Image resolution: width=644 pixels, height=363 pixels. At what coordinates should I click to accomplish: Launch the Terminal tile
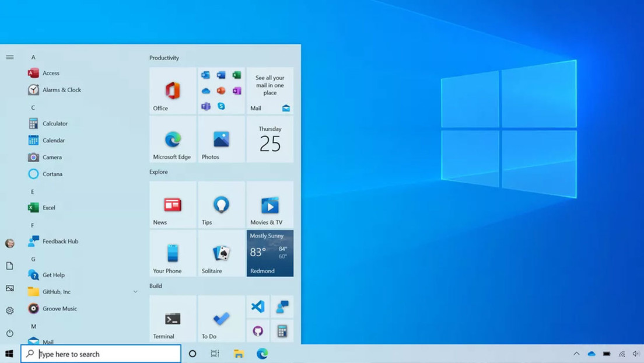pos(173,319)
